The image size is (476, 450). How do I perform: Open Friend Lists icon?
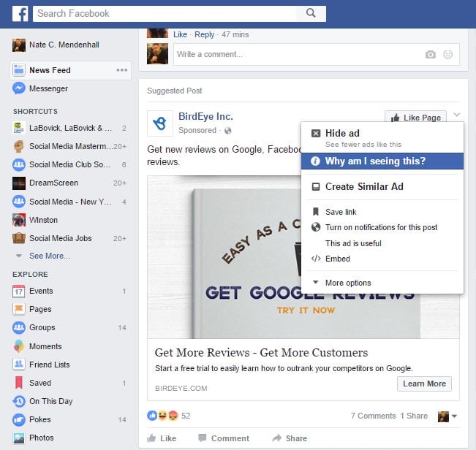tap(19, 365)
